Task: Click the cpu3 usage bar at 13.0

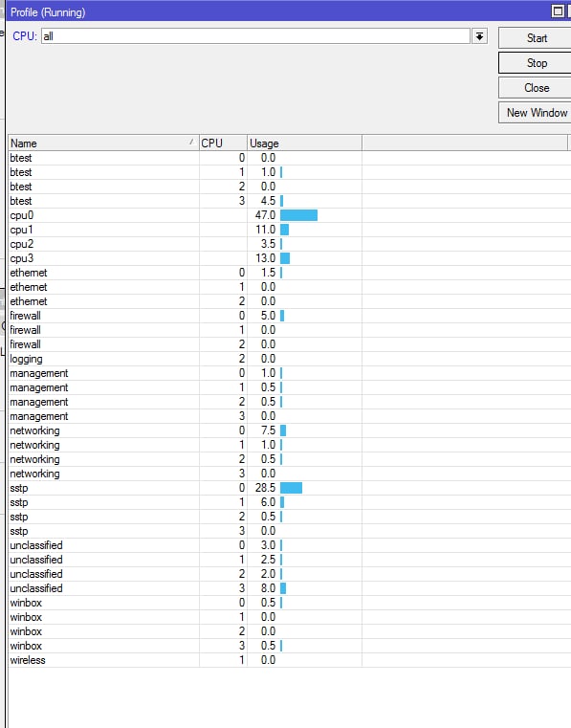Action: click(285, 258)
